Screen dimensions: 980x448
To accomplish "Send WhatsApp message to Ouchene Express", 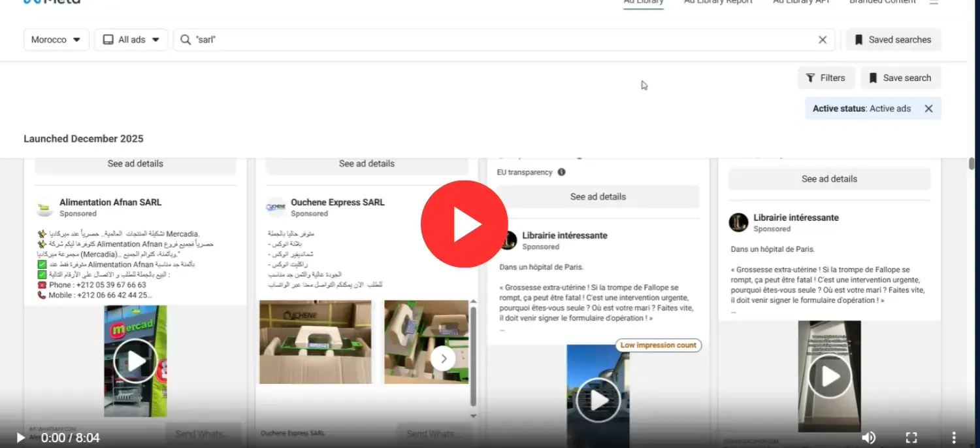I will point(434,434).
